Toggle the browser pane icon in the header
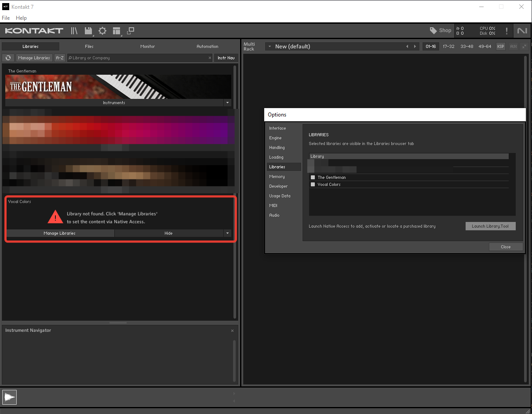532x414 pixels. click(x=74, y=31)
